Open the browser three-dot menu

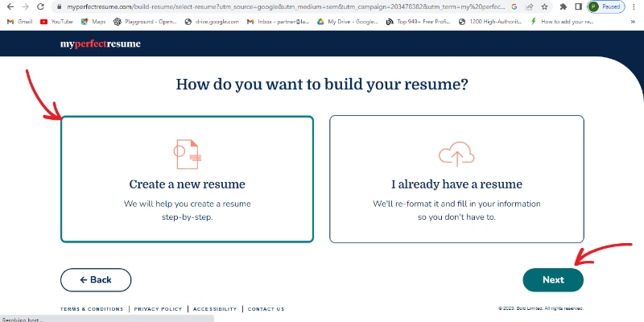pyautogui.click(x=634, y=6)
